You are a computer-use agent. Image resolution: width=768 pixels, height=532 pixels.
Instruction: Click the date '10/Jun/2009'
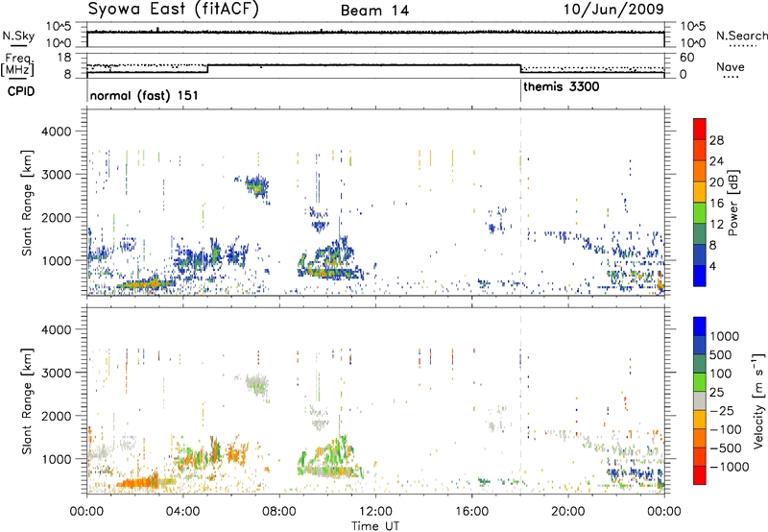tap(613, 9)
